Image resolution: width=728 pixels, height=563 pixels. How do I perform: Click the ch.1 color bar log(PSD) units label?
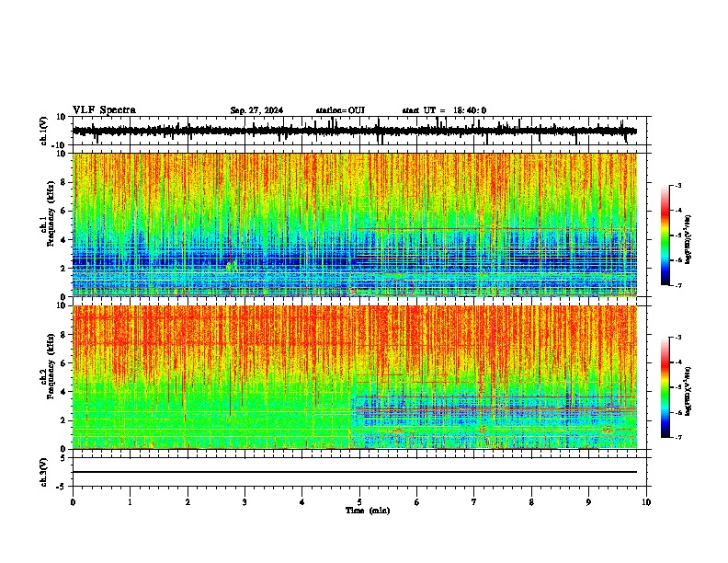688,239
